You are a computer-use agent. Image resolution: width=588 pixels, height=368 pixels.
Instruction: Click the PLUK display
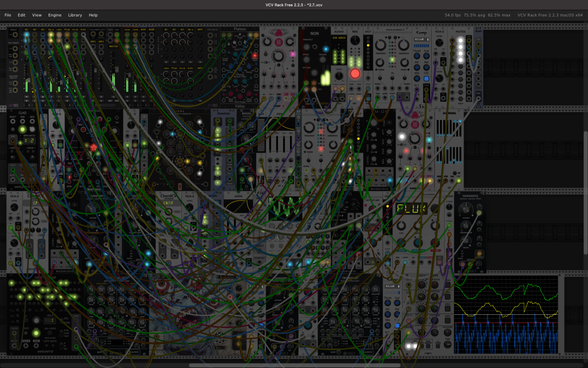pyautogui.click(x=411, y=209)
